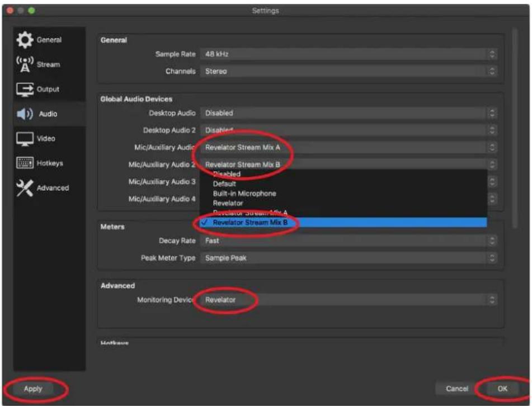This screenshot has height=406, width=532.
Task: Switch to the Hotkeys settings tab
Action: [x=49, y=163]
